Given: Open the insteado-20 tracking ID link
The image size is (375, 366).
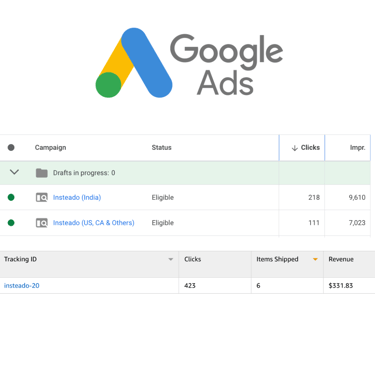Looking at the screenshot, I should pos(22,285).
